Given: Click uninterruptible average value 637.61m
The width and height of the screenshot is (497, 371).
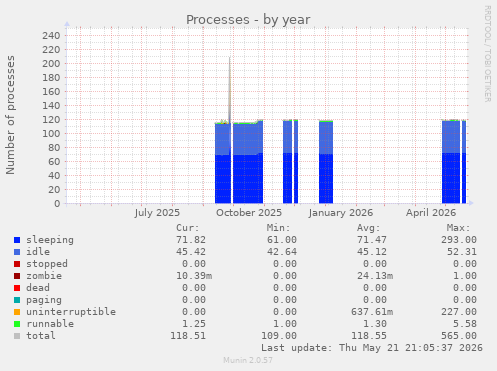Looking at the screenshot, I should coord(372,312).
